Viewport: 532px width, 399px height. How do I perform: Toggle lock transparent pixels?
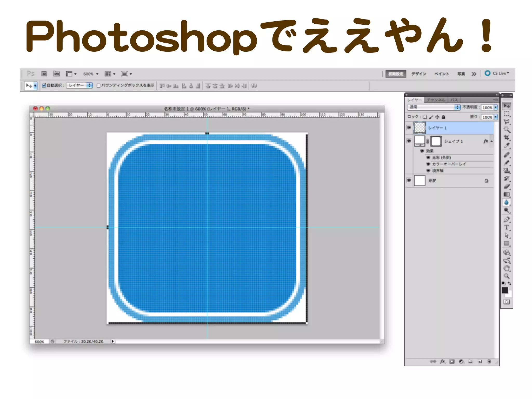(425, 117)
